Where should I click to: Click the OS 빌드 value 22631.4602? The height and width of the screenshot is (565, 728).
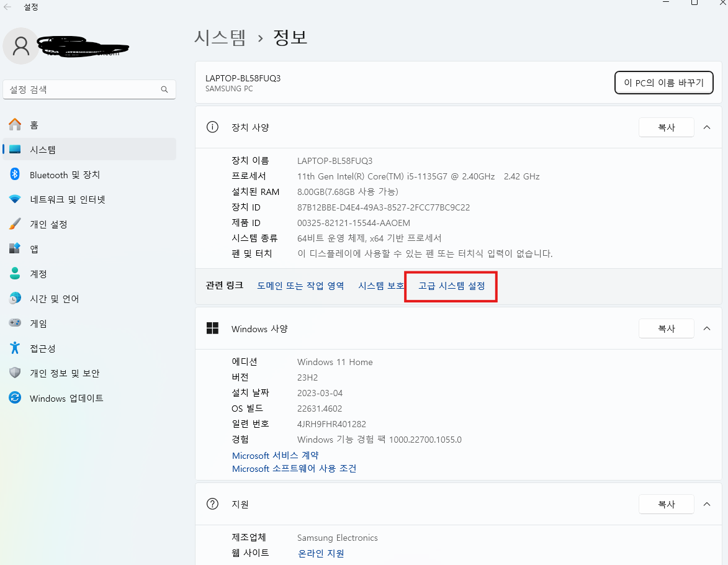(x=320, y=409)
